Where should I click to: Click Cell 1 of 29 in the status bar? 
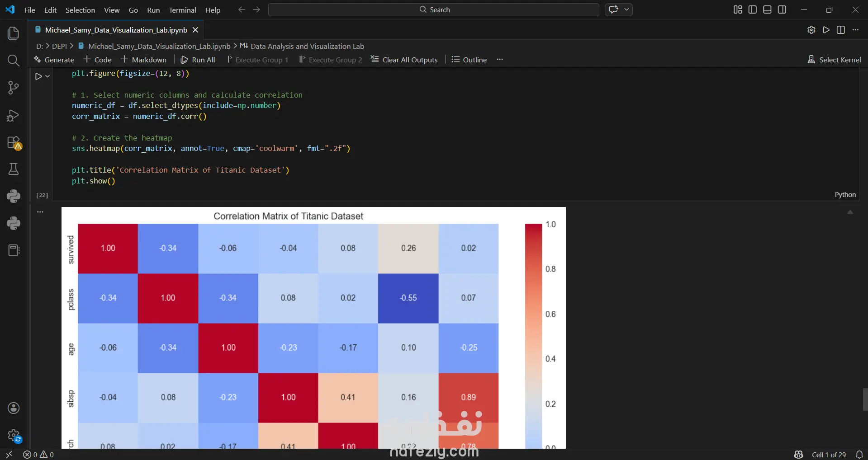pos(829,455)
